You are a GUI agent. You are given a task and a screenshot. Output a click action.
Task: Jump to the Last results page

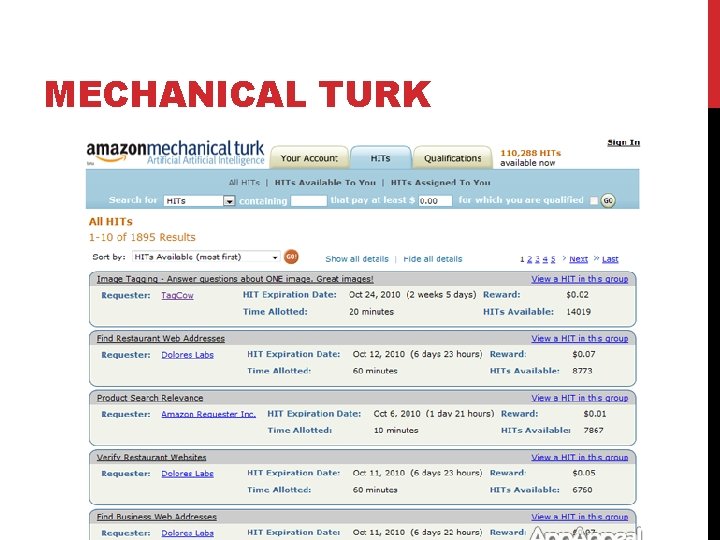pos(610,259)
